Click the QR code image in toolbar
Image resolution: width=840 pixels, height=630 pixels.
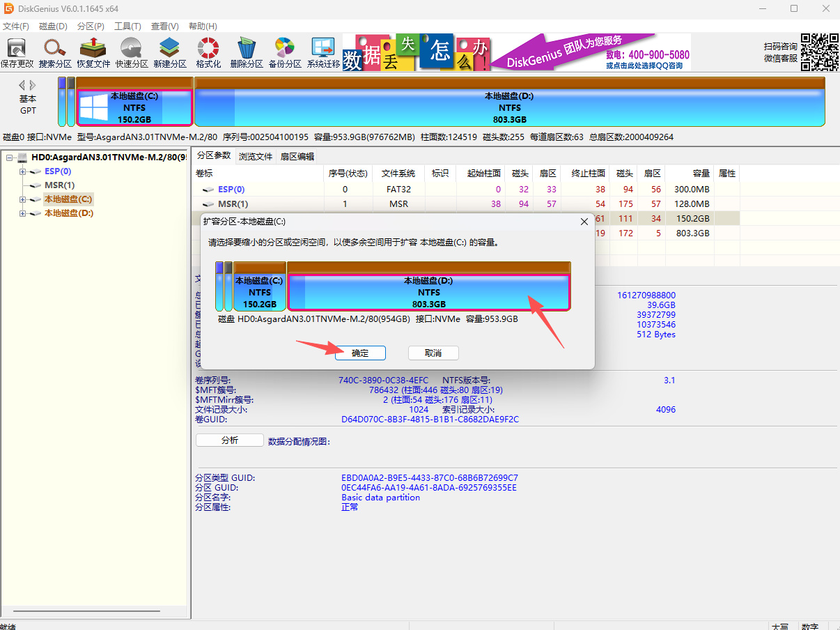tap(819, 52)
